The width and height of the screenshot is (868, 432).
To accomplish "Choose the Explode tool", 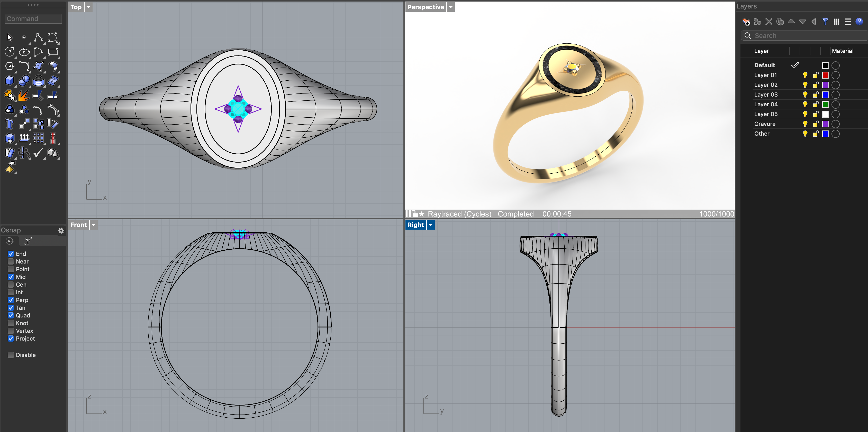I will coord(24,95).
